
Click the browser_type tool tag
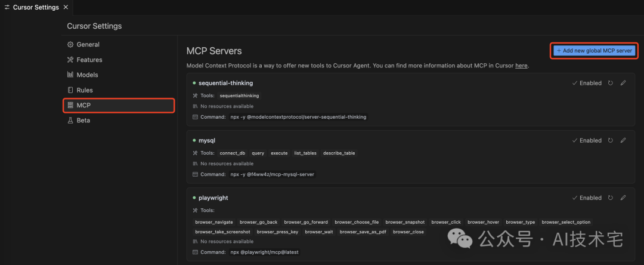[x=521, y=222]
